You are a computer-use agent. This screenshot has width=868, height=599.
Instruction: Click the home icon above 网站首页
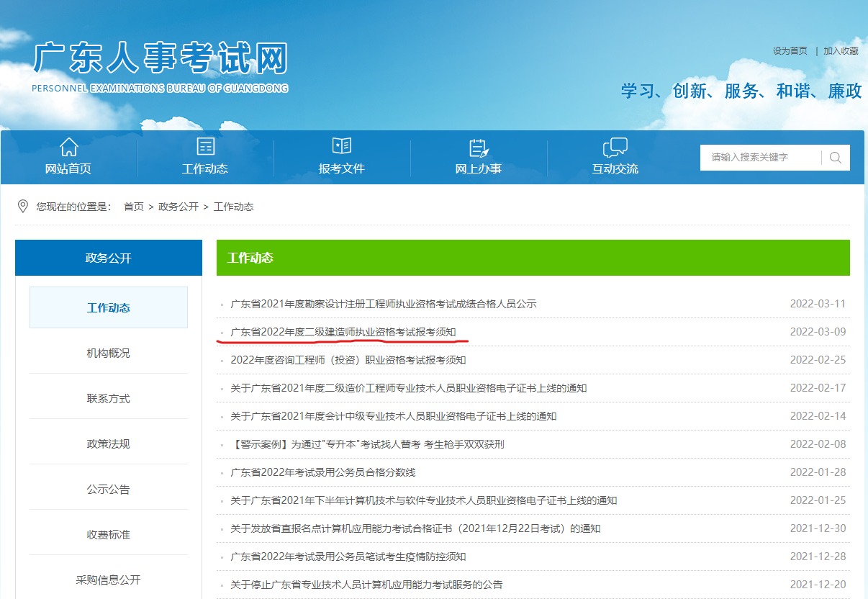(68, 147)
